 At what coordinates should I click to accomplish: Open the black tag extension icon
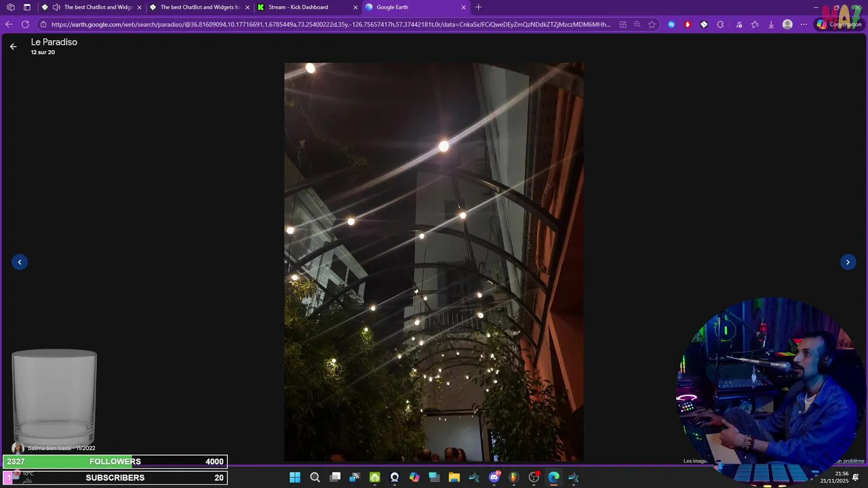(704, 24)
